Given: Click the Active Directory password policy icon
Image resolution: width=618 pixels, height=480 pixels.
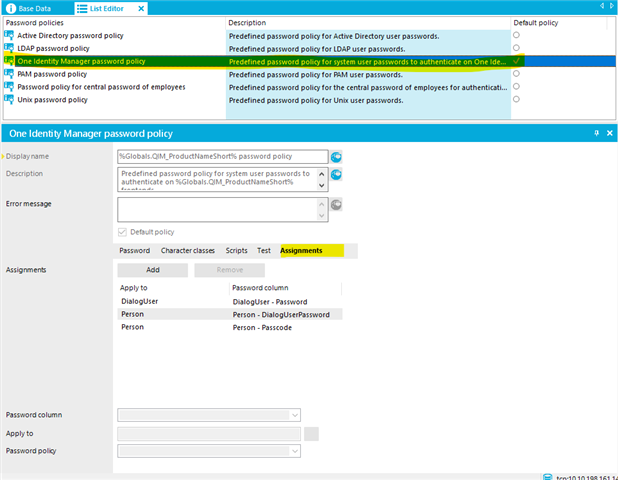Looking at the screenshot, I should pyautogui.click(x=9, y=35).
